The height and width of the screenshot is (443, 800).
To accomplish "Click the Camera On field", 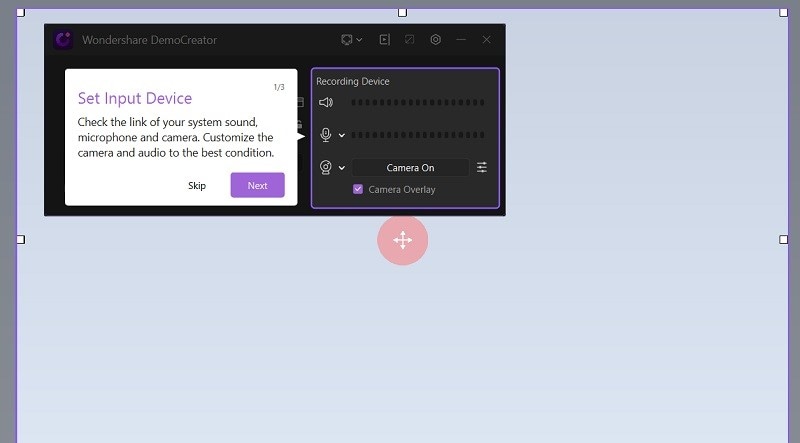I will 410,167.
